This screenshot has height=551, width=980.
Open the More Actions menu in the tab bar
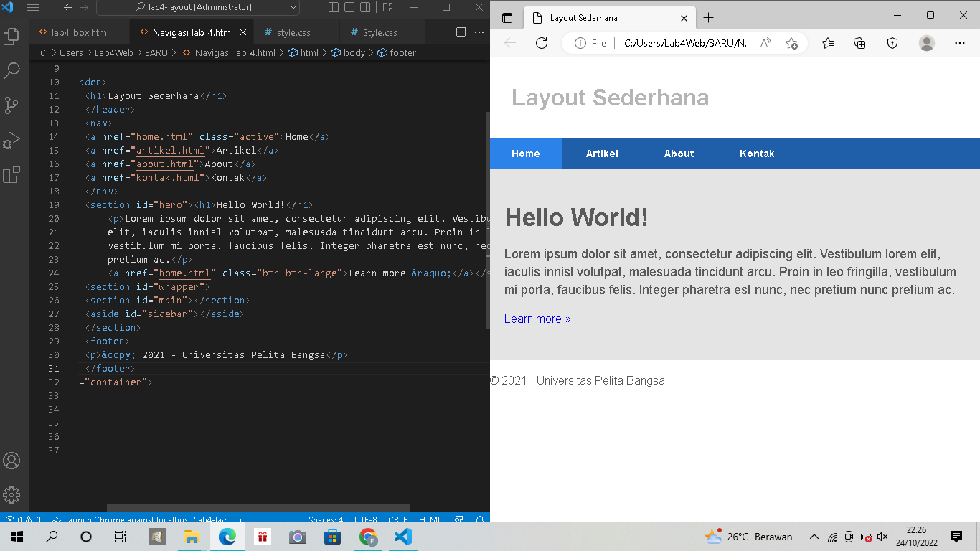pyautogui.click(x=479, y=32)
